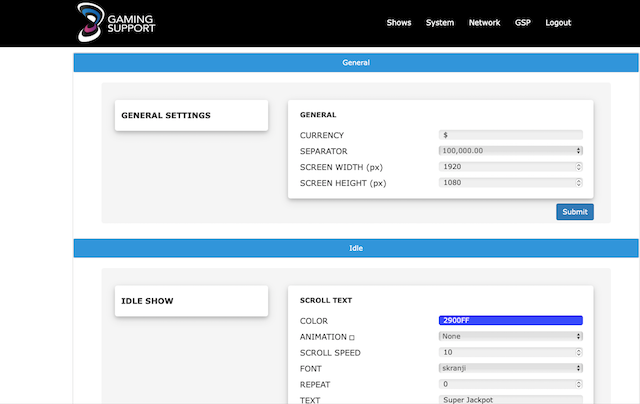Click the Screen Height stepper field
The image size is (640, 404).
pyautogui.click(x=510, y=183)
